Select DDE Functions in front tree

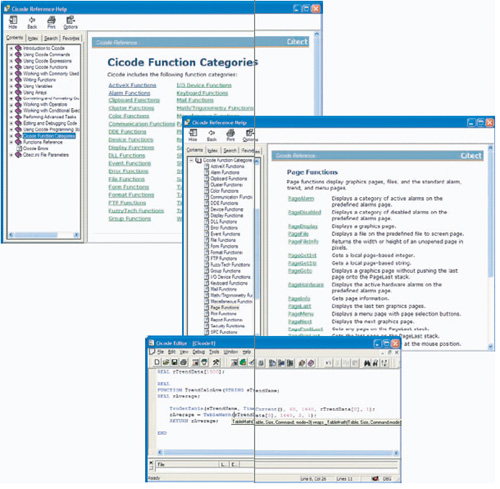tap(224, 203)
